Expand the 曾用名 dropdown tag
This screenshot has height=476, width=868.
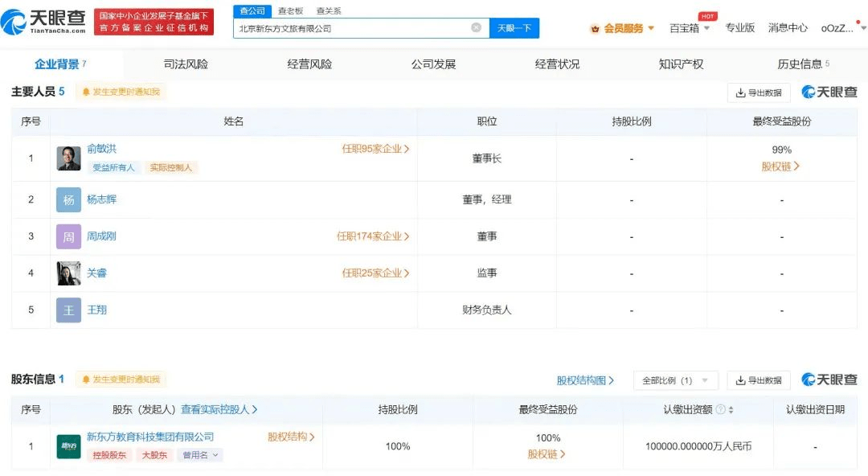(x=201, y=455)
